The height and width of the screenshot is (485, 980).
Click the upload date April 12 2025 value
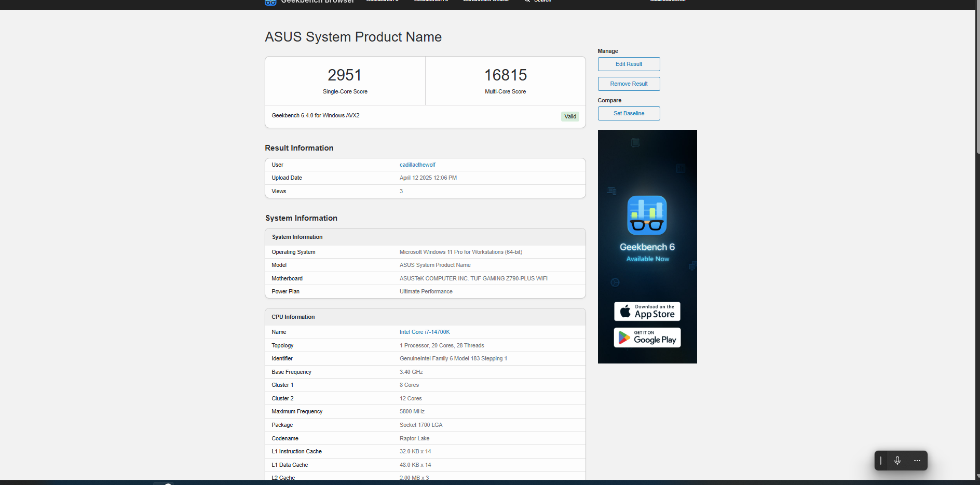coord(428,178)
